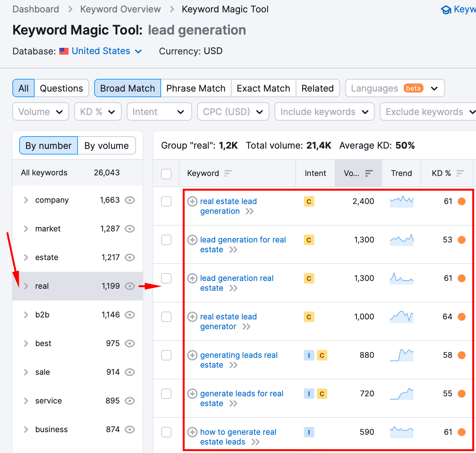The width and height of the screenshot is (476, 453).
Task: Sort by KD % column sort icon
Action: point(460,173)
